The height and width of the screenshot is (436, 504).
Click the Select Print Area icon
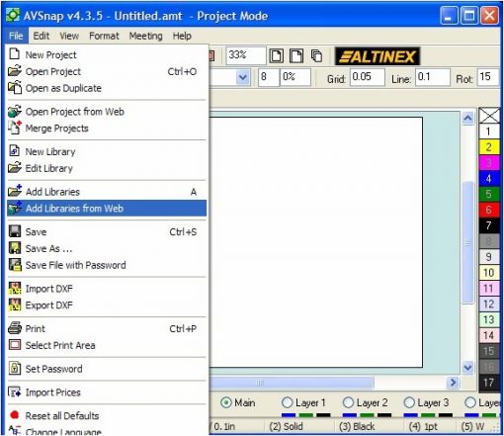click(15, 345)
